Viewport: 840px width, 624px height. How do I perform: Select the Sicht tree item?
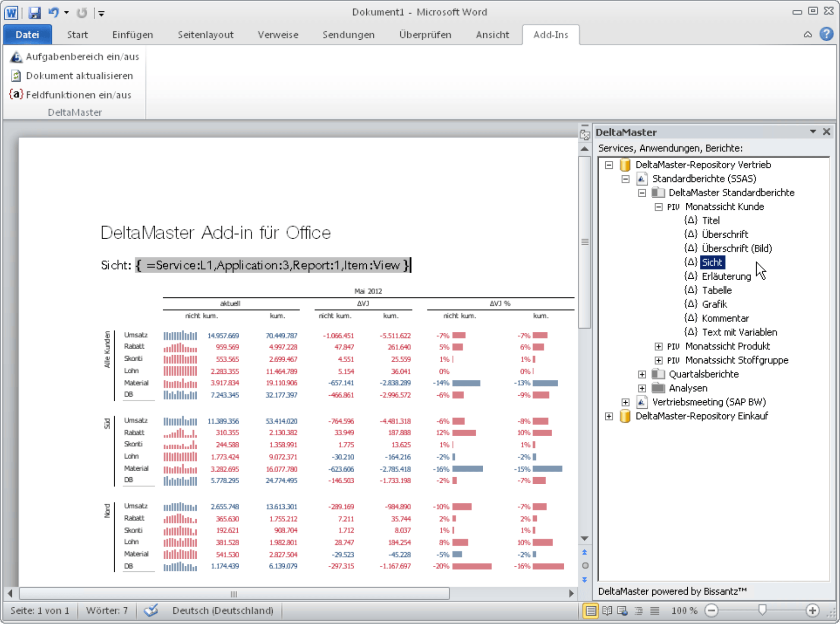712,262
